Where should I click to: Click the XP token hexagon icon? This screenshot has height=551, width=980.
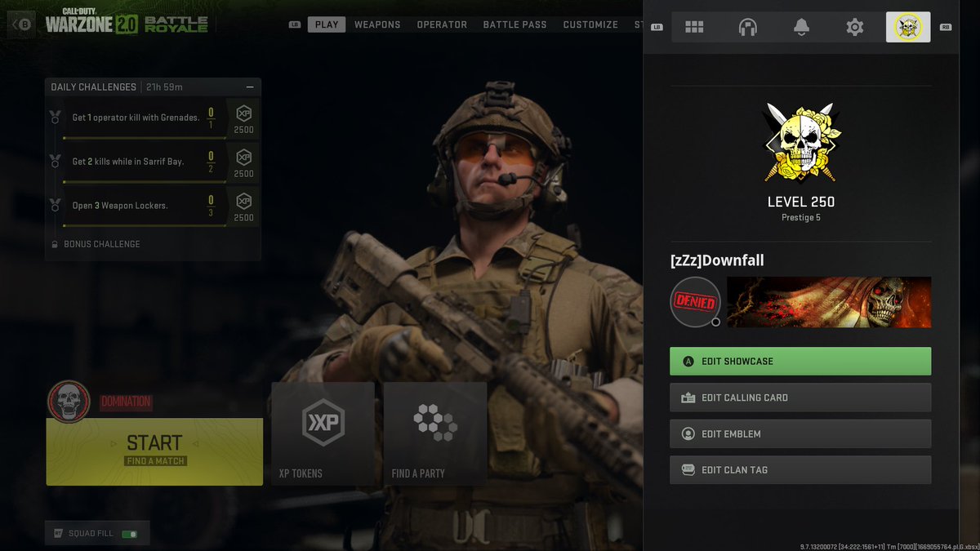(323, 423)
